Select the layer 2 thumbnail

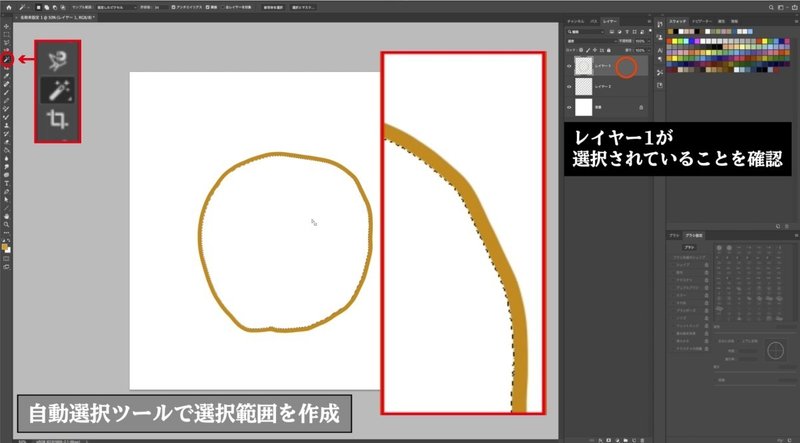[584, 86]
